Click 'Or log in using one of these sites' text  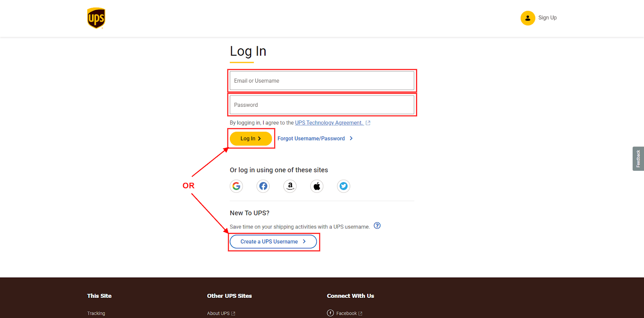[279, 170]
